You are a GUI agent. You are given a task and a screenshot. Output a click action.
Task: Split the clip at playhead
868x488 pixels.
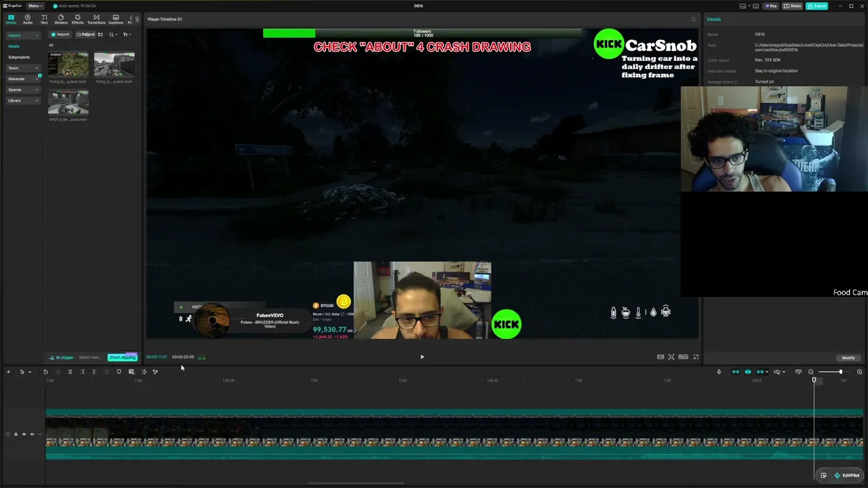pos(70,371)
